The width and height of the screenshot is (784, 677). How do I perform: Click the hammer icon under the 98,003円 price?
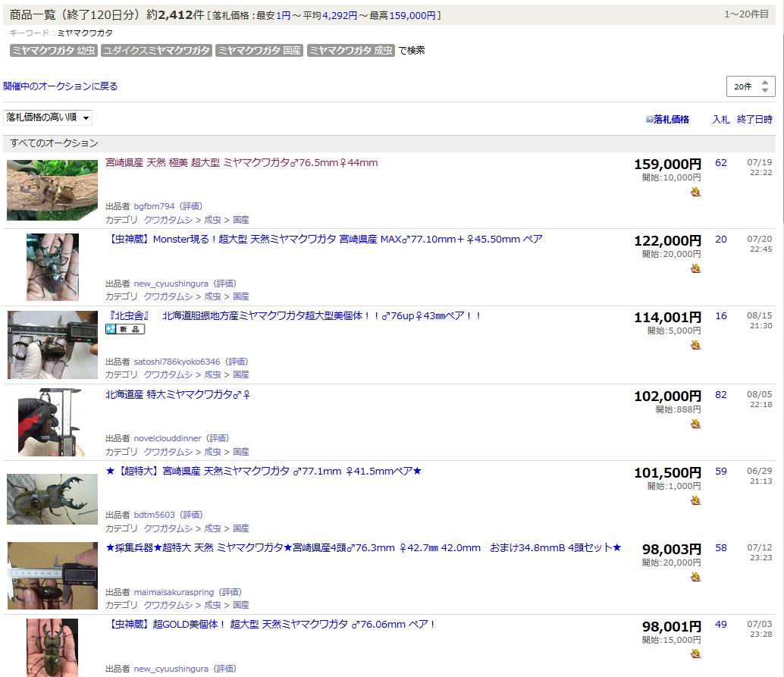click(x=695, y=577)
